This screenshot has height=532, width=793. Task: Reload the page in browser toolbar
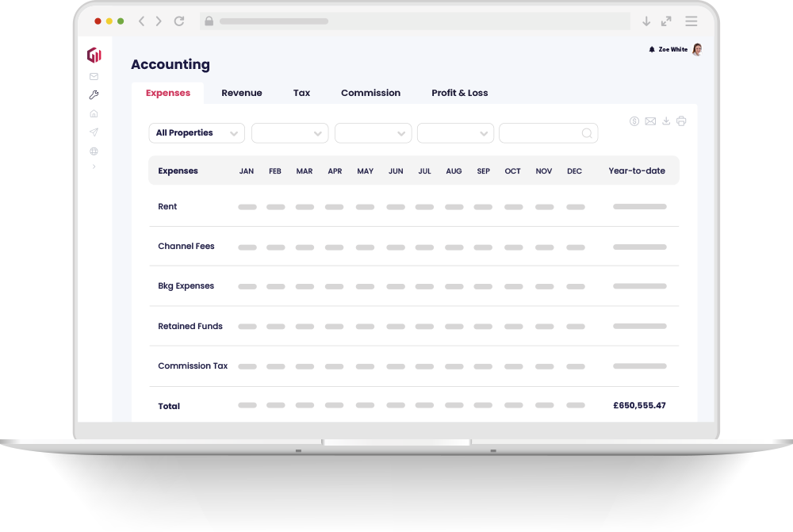179,21
